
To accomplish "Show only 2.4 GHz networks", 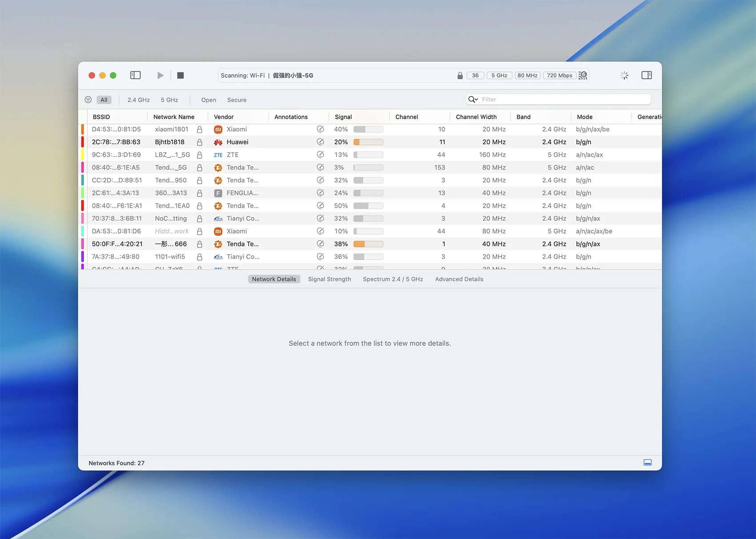I will click(138, 100).
